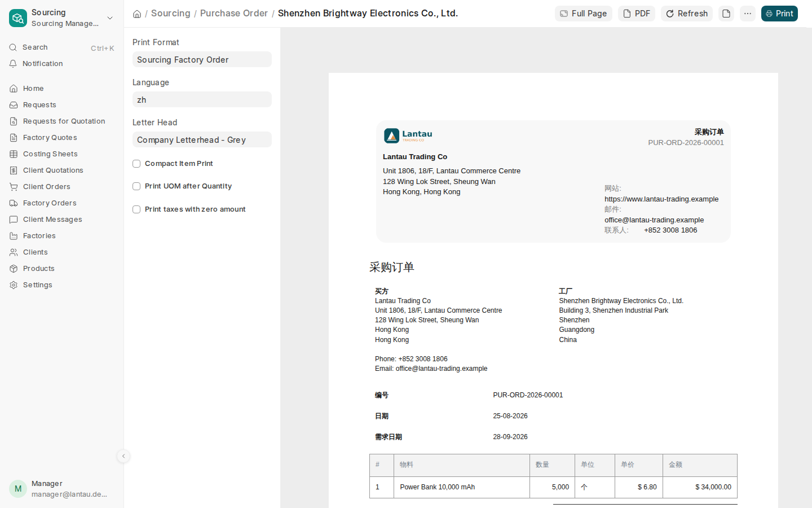
Task: Enable the Compact Item Print checkbox
Action: tap(136, 164)
